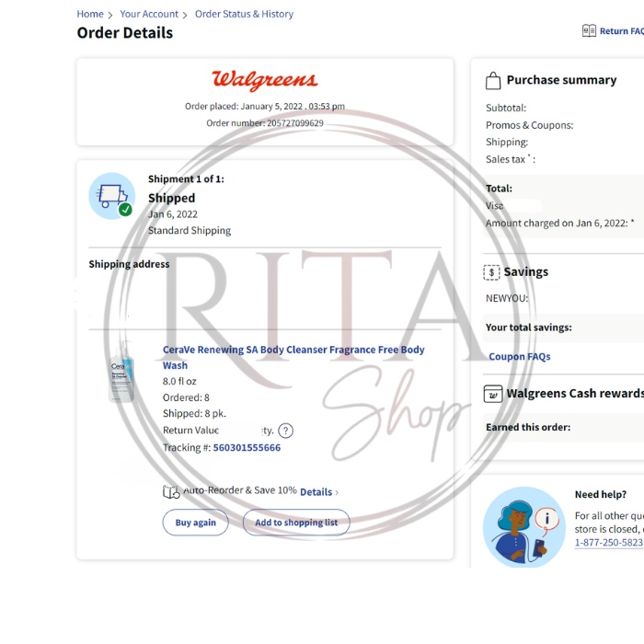This screenshot has height=644, width=644.
Task: Click the Return FAQ book icon
Action: coord(589,31)
